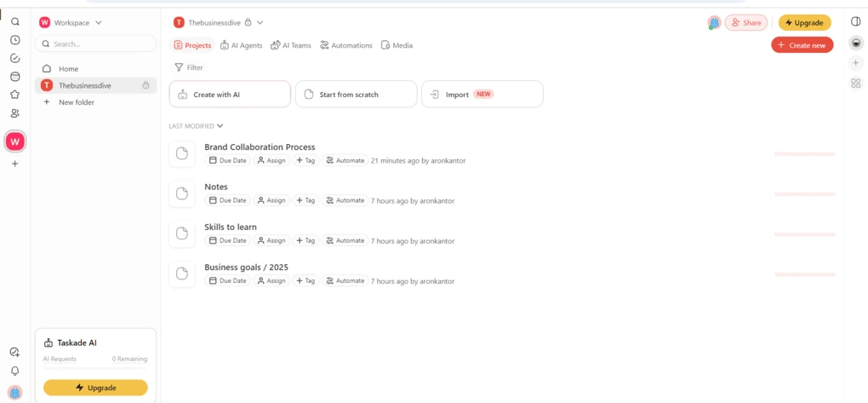Click New folder in sidebar
Viewport: 868px width, 403px height.
(x=96, y=102)
